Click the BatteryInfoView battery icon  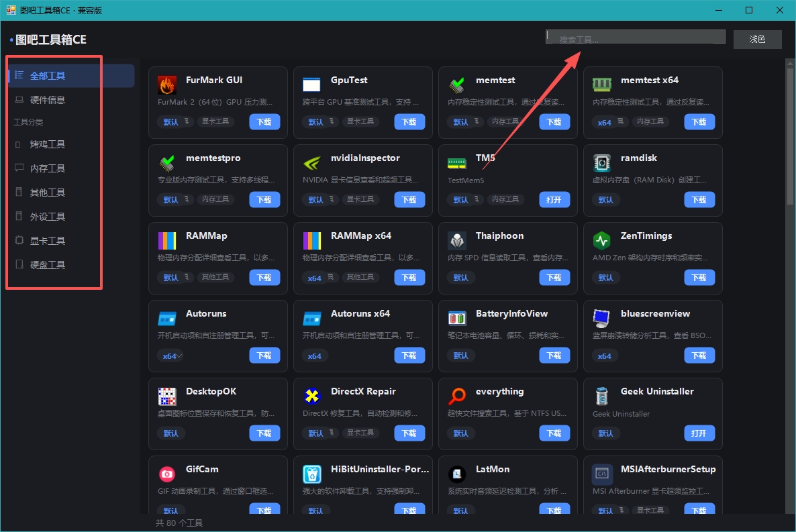pyautogui.click(x=457, y=319)
